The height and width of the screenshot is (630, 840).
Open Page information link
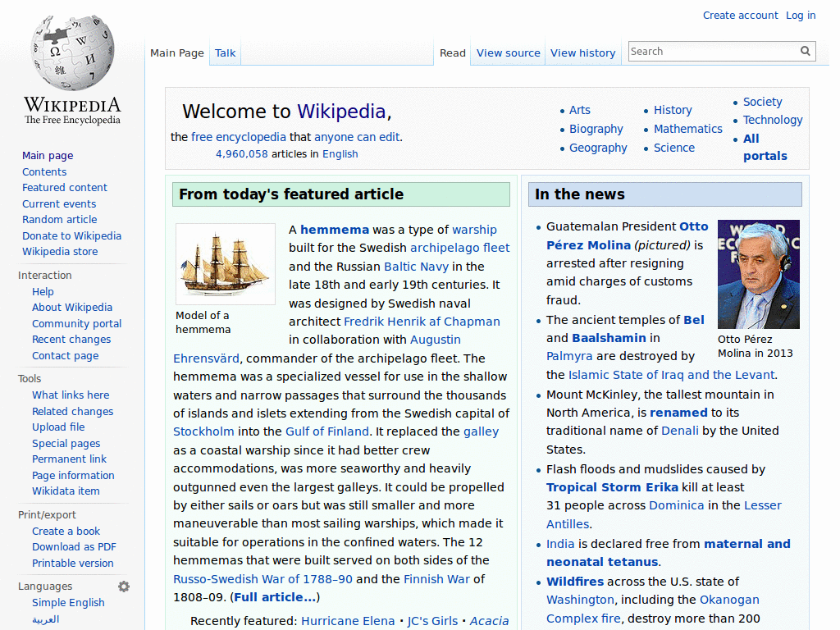click(73, 475)
